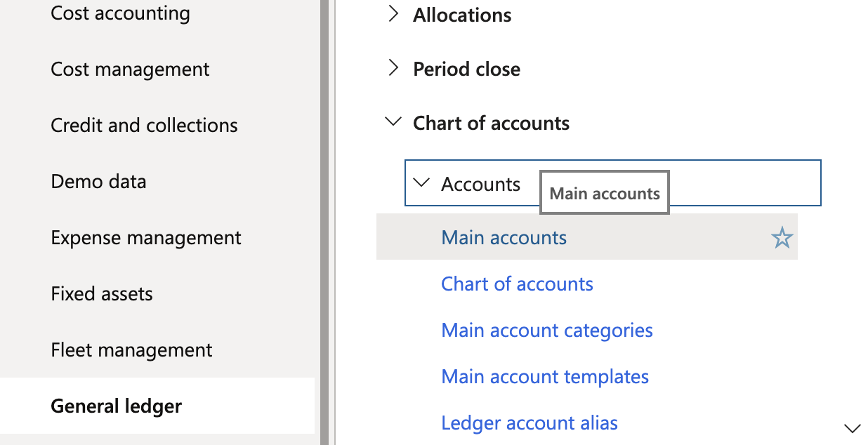Expand the Allocations section
The height and width of the screenshot is (445, 868).
click(x=393, y=14)
